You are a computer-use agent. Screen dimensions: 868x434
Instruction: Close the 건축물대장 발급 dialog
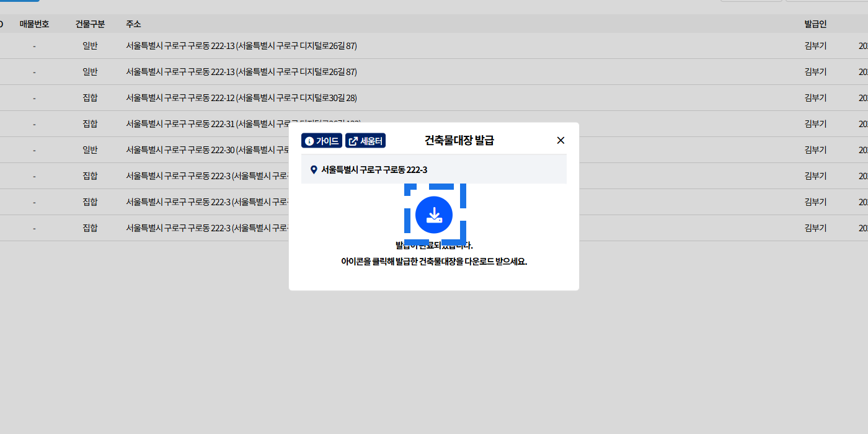tap(560, 141)
